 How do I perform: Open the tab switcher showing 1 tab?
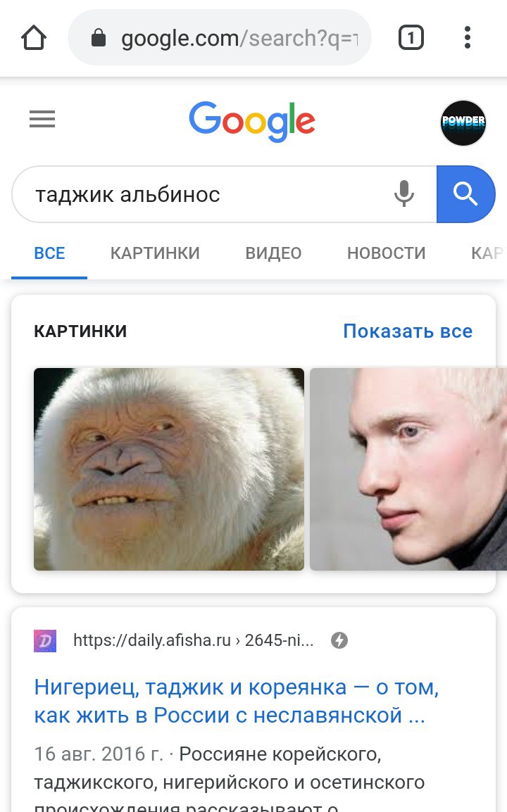tap(411, 38)
